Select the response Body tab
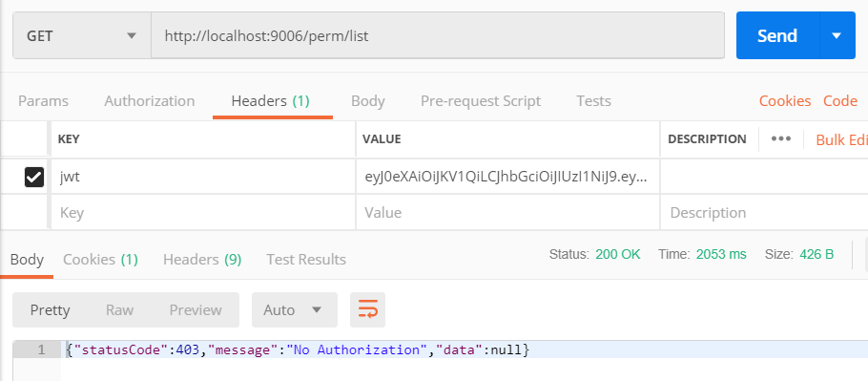This screenshot has height=381, width=868. [27, 259]
